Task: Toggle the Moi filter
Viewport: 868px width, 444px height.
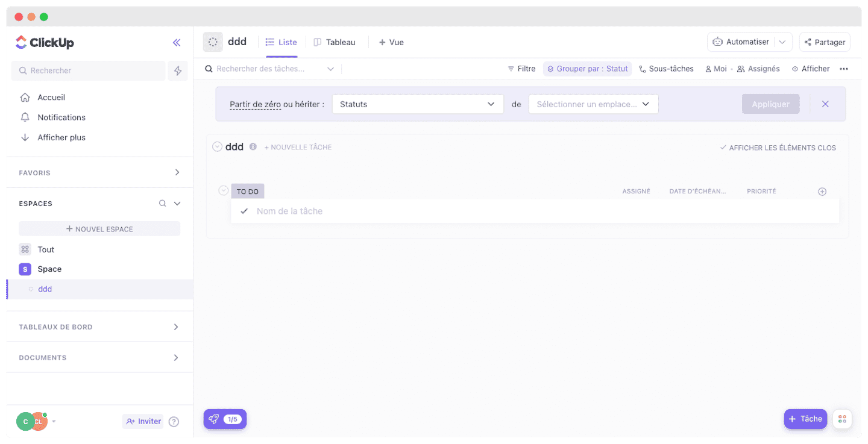Action: 715,69
